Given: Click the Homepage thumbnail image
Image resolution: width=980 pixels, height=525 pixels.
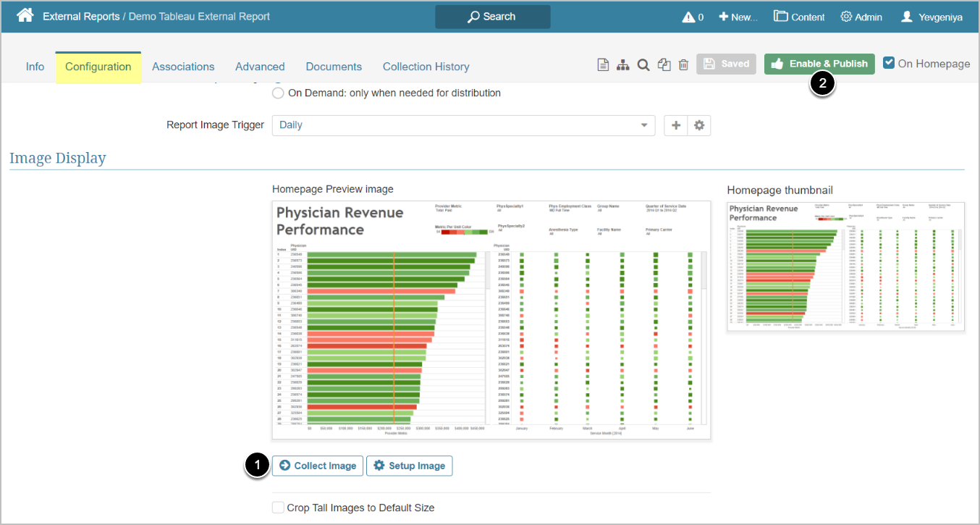Looking at the screenshot, I should (845, 266).
